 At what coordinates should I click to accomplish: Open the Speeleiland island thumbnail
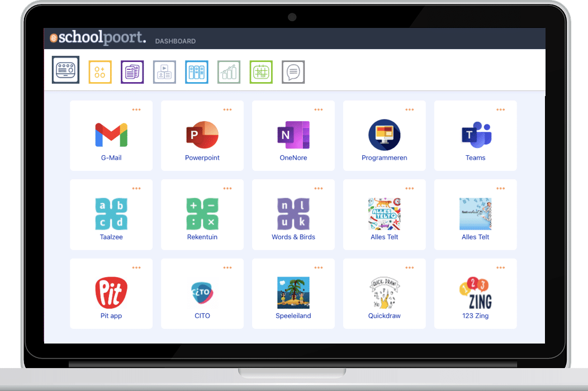click(x=293, y=293)
